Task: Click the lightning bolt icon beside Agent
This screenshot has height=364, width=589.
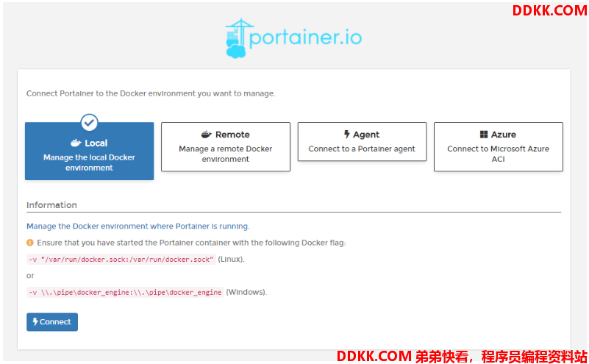Action: (347, 135)
